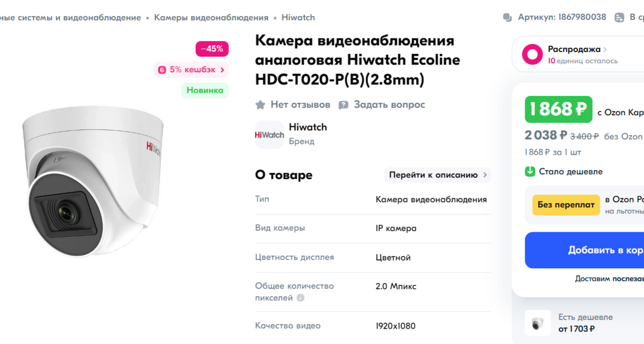The width and height of the screenshot is (644, 344).
Task: Expand the 5% кешбэк details chevron
Action: (223, 70)
